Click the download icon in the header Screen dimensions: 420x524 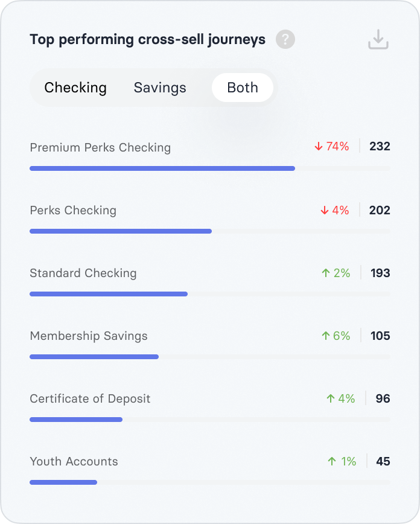pos(378,40)
